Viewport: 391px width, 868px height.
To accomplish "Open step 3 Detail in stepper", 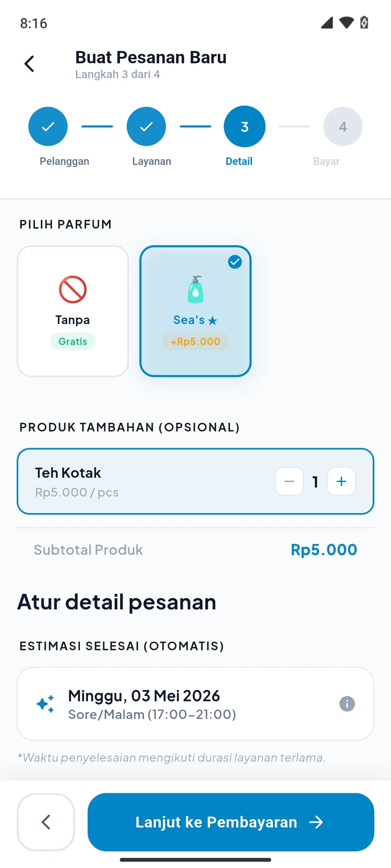I will 245,127.
